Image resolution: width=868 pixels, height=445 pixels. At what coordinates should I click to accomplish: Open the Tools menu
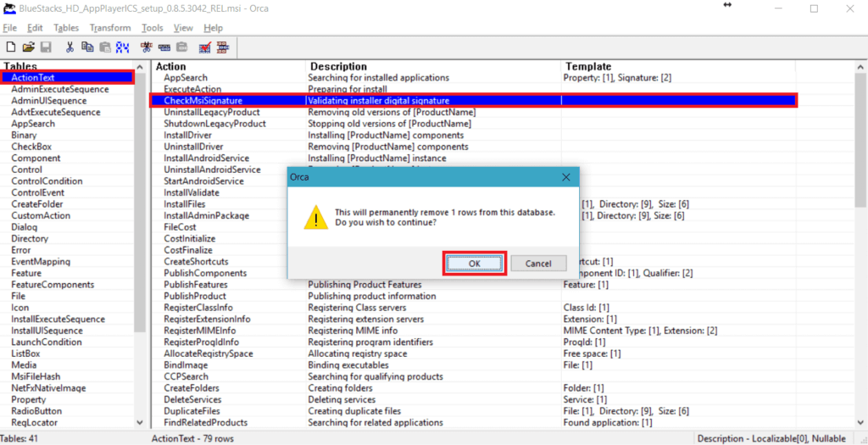(x=153, y=28)
